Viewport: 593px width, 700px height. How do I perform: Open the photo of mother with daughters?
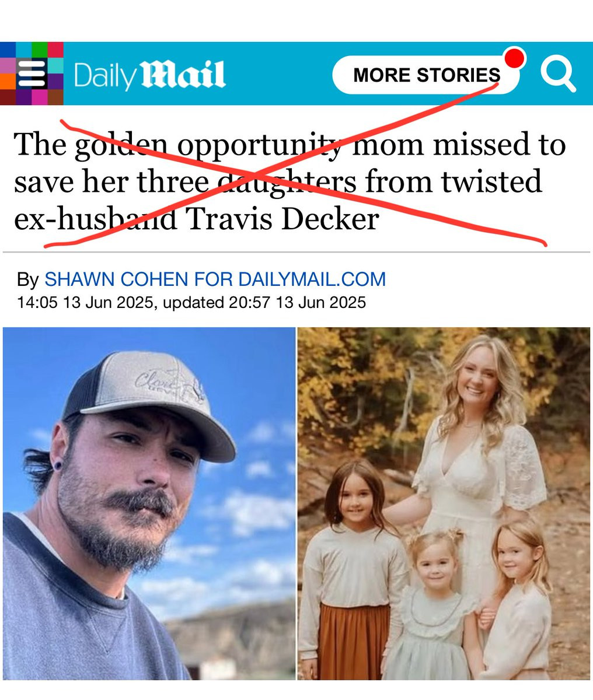pos(444,503)
